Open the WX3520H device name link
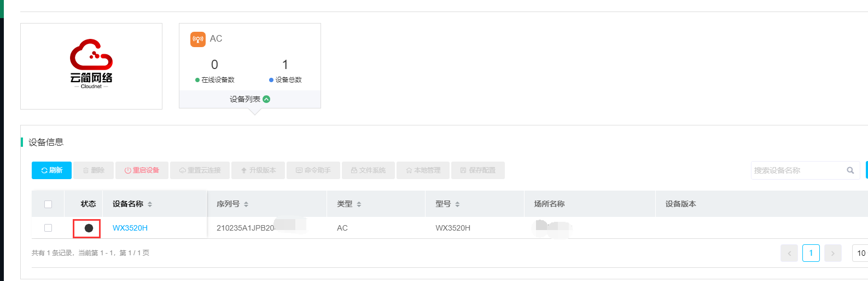Viewport: 868px width, 281px height. pyautogui.click(x=130, y=228)
